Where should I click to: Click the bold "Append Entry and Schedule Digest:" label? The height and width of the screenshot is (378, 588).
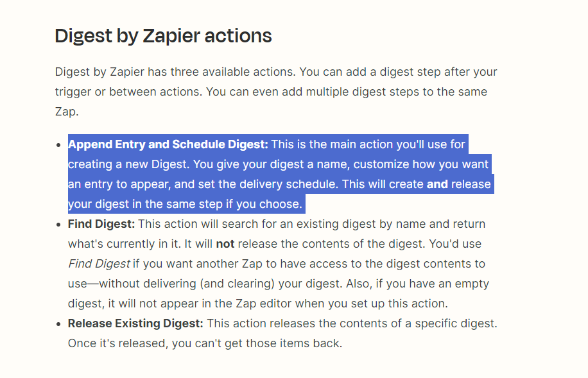pyautogui.click(x=168, y=144)
